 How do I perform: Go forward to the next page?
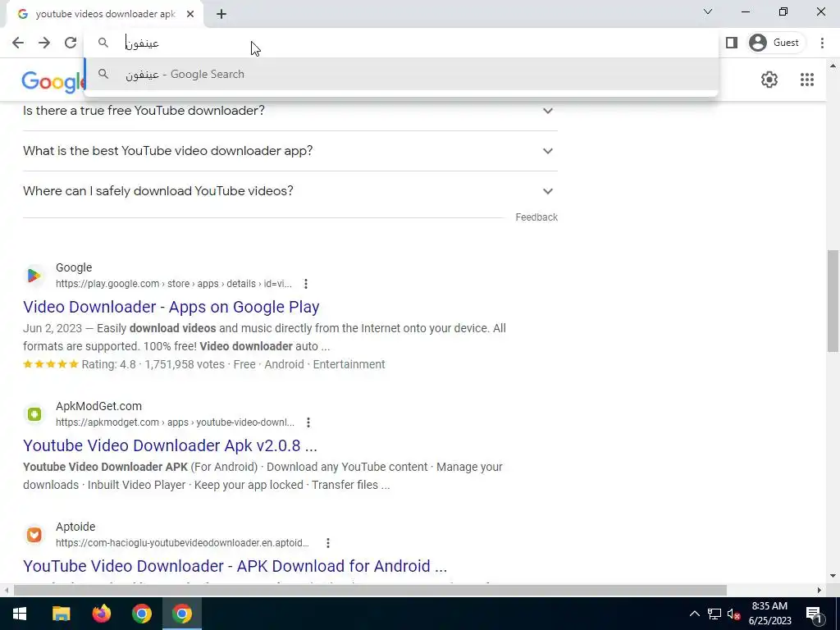pyautogui.click(x=44, y=43)
